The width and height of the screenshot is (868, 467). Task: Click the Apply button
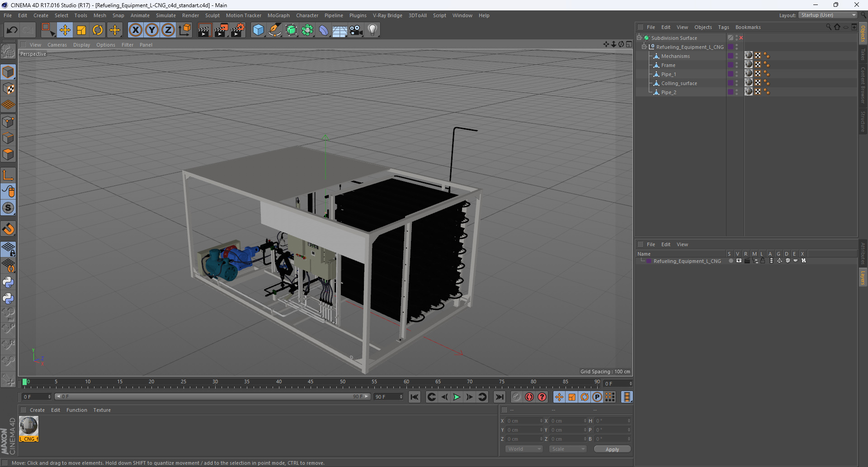[612, 449]
